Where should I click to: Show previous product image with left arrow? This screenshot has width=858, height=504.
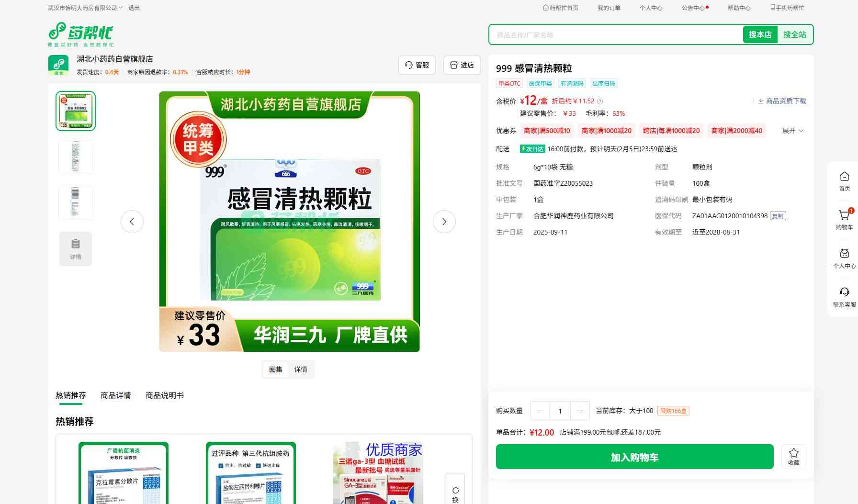pyautogui.click(x=132, y=222)
